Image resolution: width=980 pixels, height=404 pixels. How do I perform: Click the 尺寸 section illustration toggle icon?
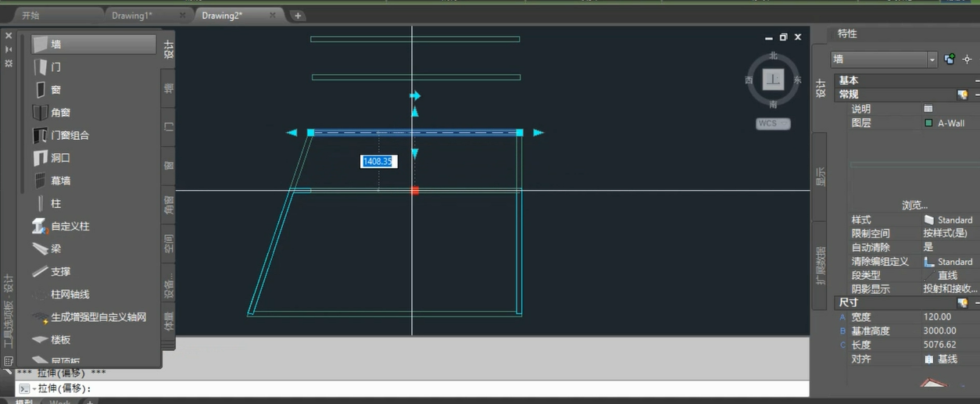coord(963,302)
